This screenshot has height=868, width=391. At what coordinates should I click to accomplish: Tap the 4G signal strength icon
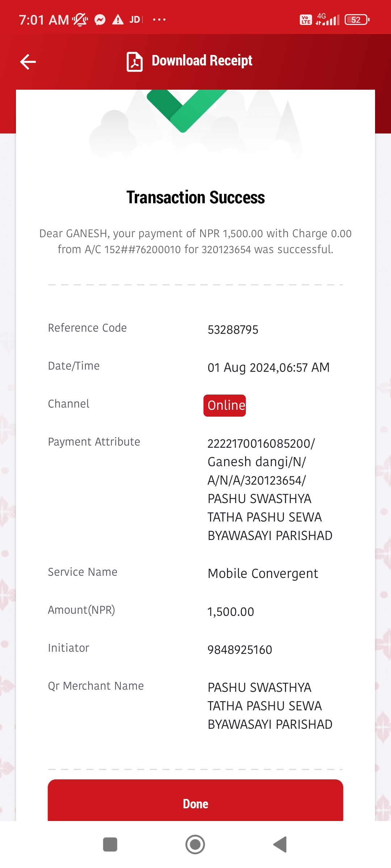pos(327,20)
